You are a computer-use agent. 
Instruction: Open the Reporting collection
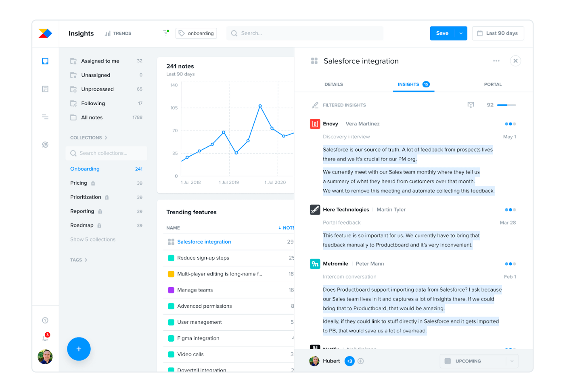tap(107, 211)
